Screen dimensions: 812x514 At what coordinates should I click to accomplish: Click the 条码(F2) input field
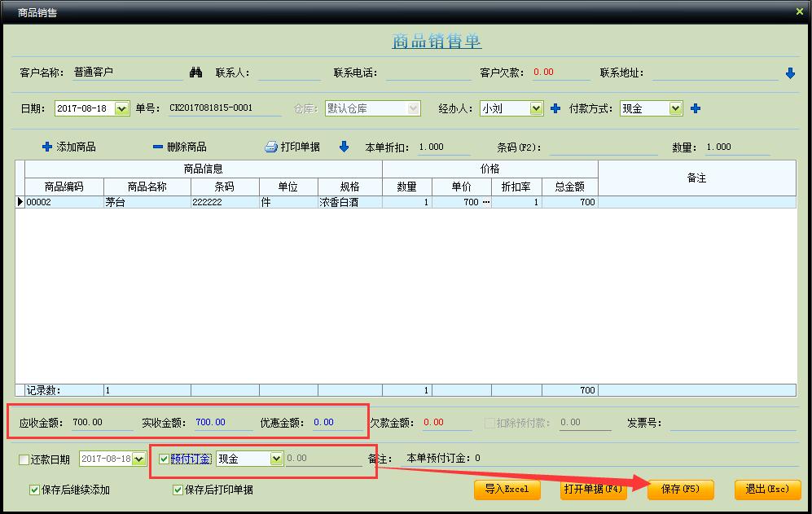point(604,147)
